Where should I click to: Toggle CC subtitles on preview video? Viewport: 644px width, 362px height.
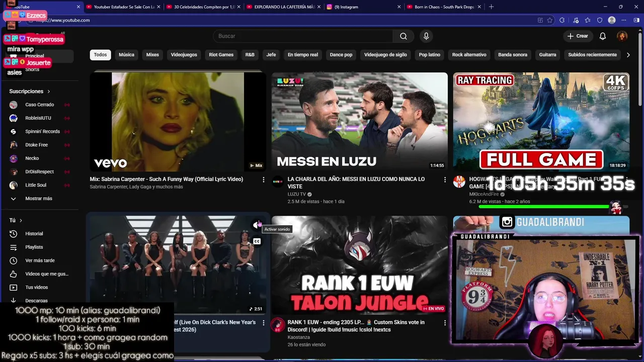(257, 241)
